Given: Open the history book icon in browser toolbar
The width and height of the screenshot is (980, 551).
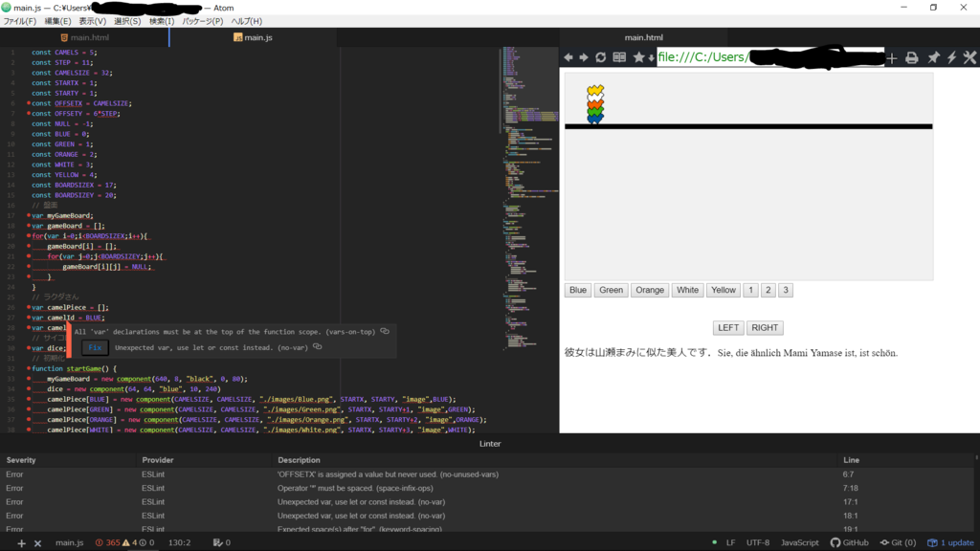Looking at the screenshot, I should (x=619, y=57).
